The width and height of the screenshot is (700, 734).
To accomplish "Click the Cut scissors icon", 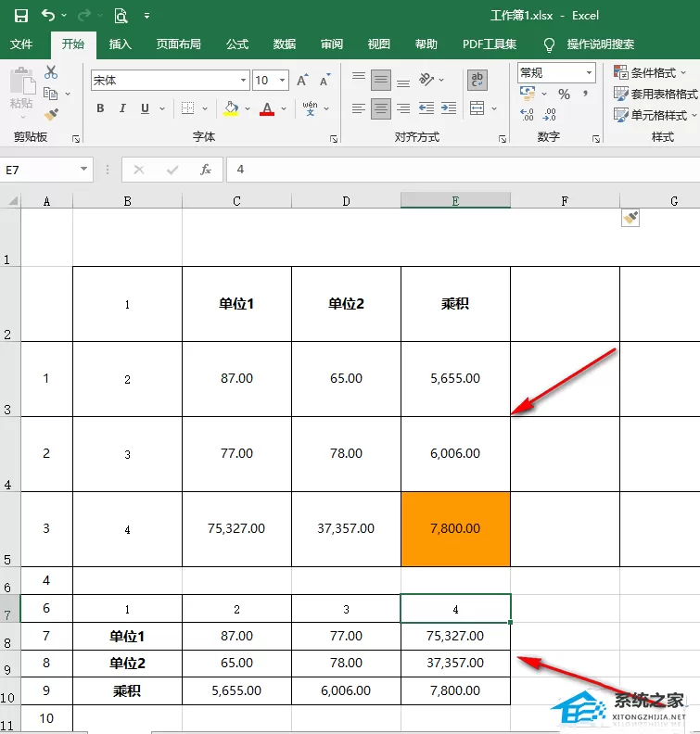I will [x=51, y=72].
